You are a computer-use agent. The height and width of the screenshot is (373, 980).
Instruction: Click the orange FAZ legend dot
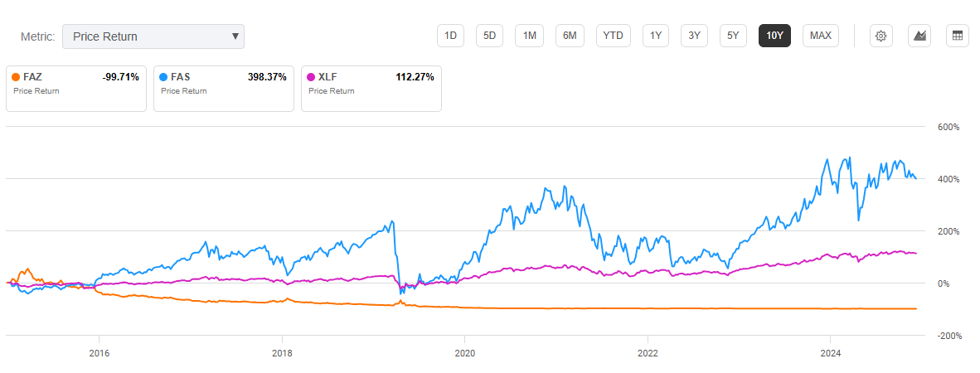click(17, 77)
